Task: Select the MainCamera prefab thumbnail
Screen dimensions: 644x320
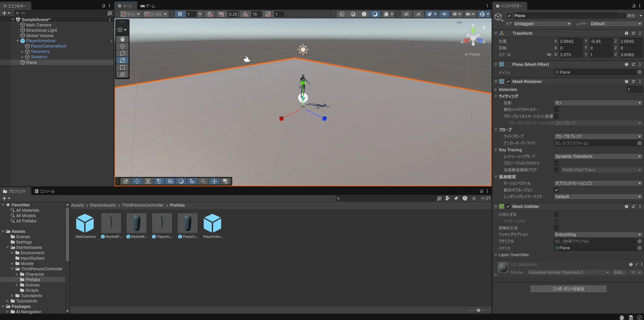Action: tap(85, 223)
